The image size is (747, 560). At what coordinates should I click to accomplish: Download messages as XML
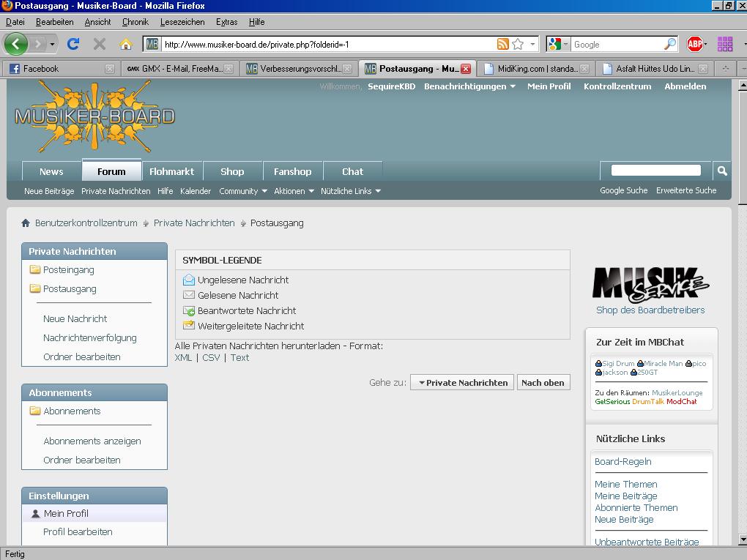click(x=183, y=358)
